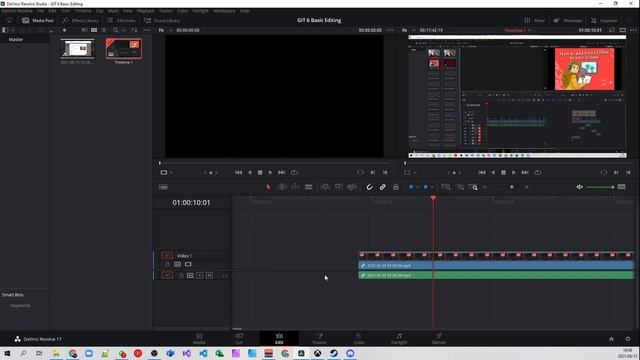This screenshot has width=640, height=360.
Task: Open the blue marker color dropdown
Action: coord(432,187)
